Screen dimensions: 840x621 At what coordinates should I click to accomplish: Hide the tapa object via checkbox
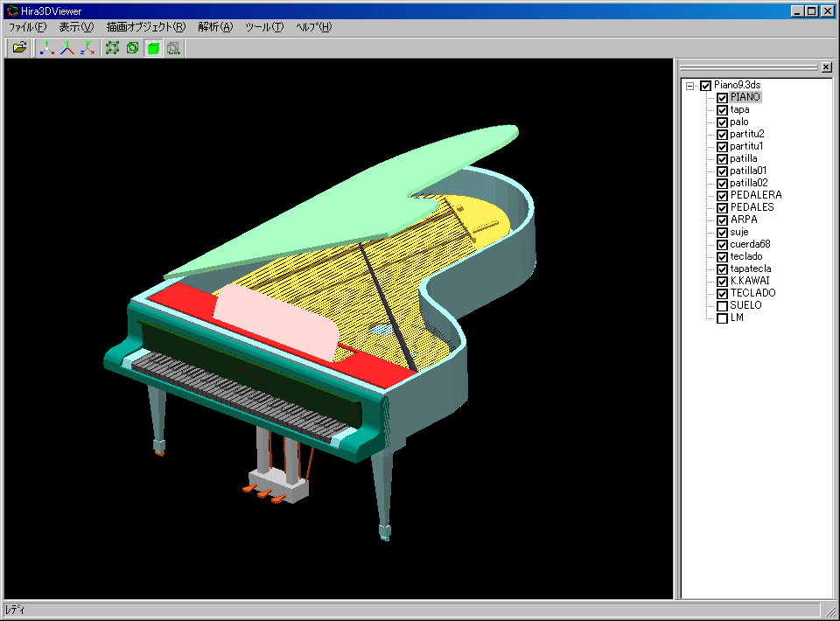pyautogui.click(x=722, y=110)
